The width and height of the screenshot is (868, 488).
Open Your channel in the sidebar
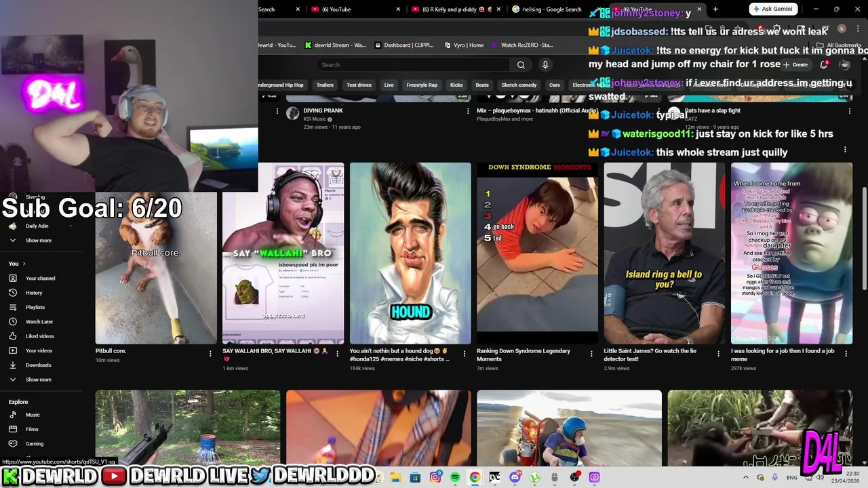[41, 279]
